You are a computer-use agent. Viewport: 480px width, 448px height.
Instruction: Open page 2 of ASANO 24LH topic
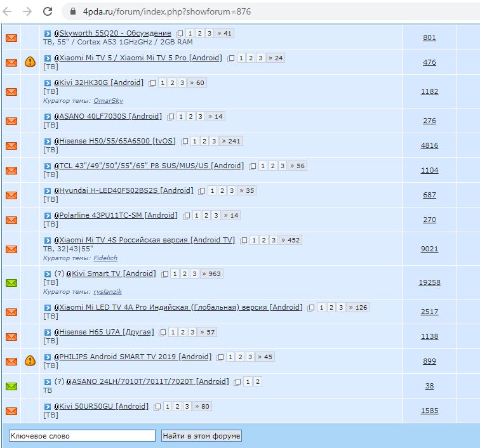258,382
